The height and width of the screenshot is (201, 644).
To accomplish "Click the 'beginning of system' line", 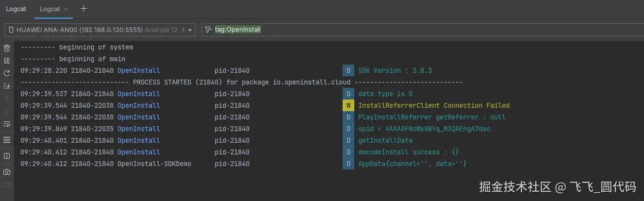I will pos(77,47).
